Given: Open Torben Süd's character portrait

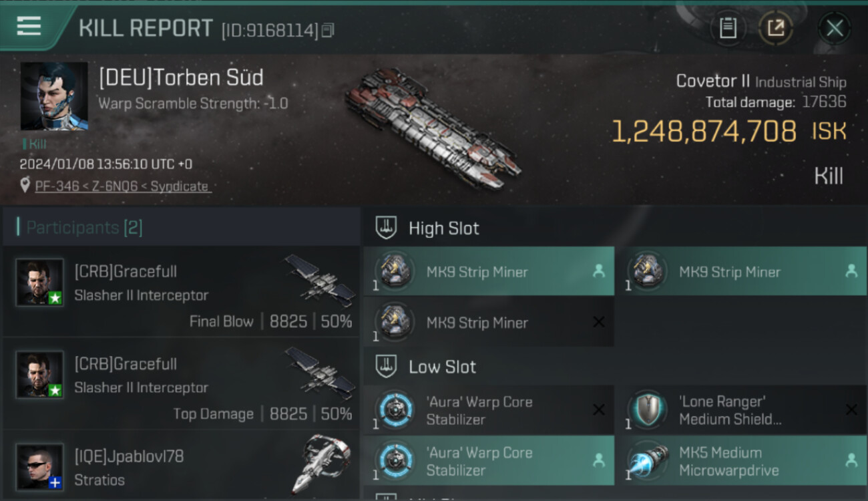Looking at the screenshot, I should click(54, 96).
